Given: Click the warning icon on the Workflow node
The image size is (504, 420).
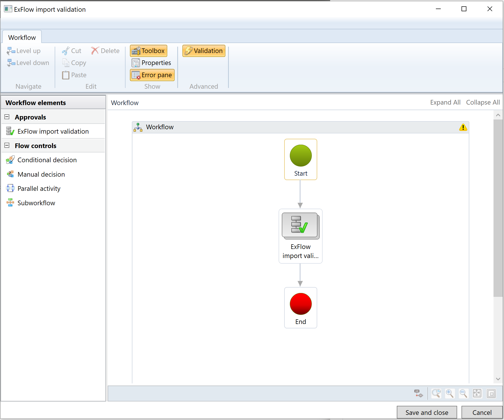Looking at the screenshot, I should [463, 127].
